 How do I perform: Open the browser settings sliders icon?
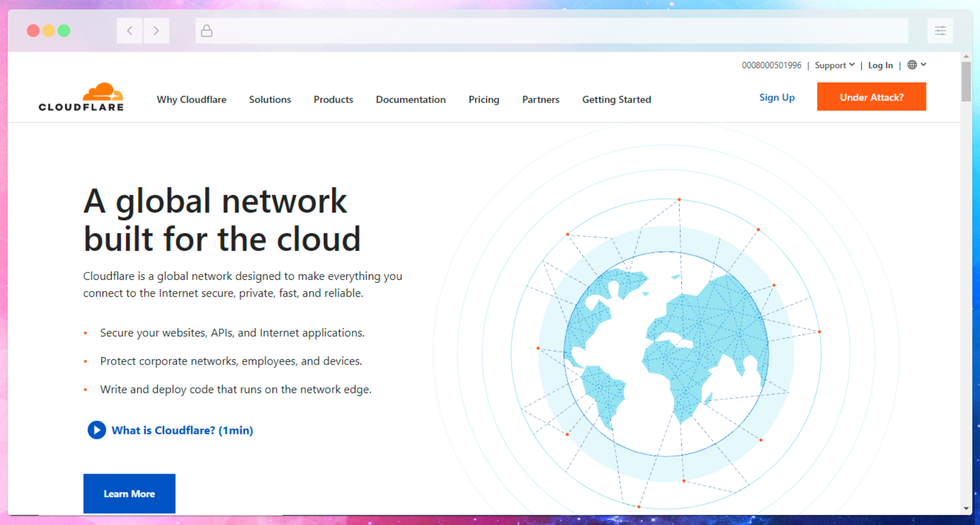[x=940, y=31]
